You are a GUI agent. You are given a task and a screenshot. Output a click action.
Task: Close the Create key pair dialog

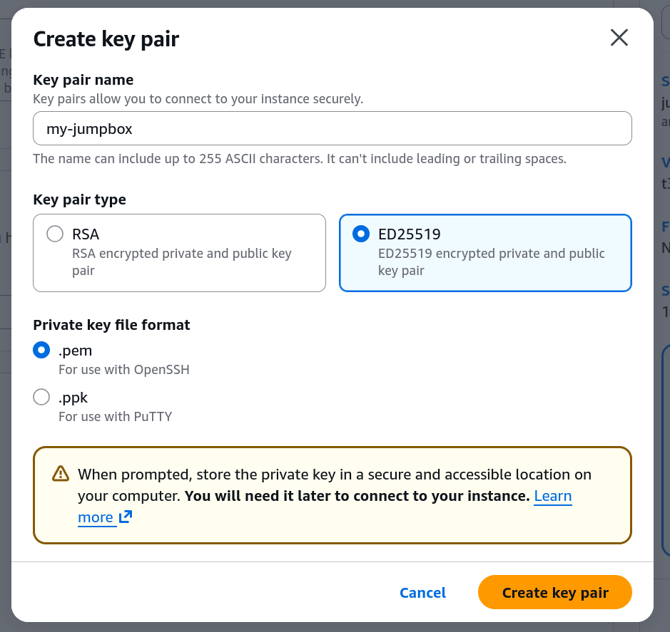click(619, 38)
